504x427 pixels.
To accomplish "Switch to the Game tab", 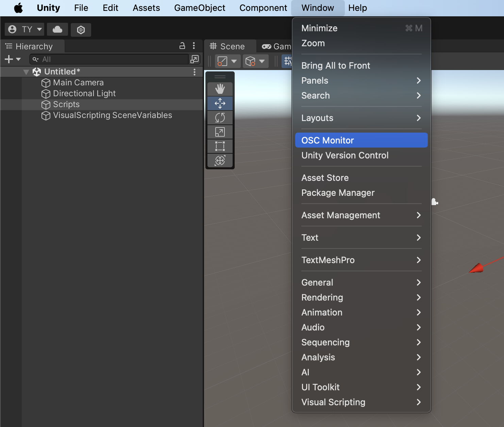I will pos(276,46).
